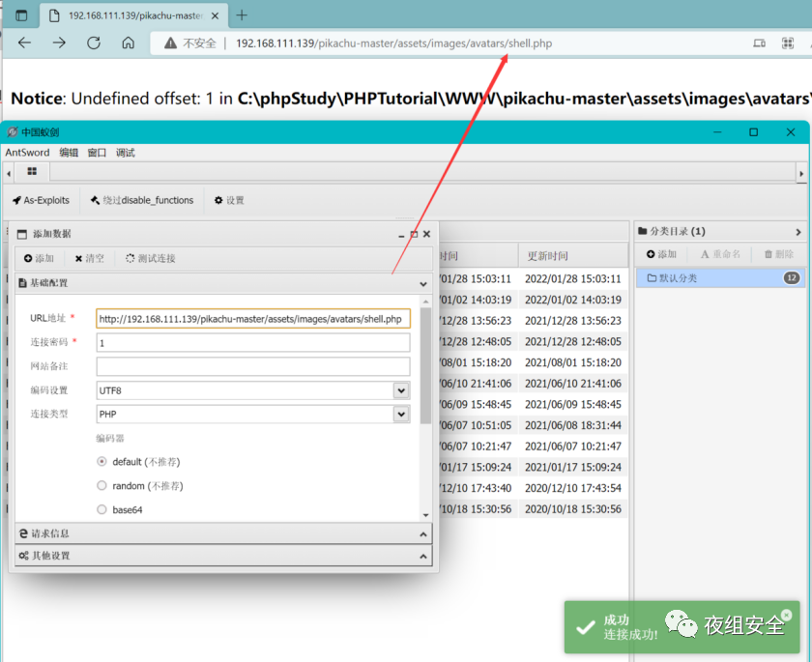The image size is (812, 662).
Task: Click the browser forward arrow
Action: 59,43
